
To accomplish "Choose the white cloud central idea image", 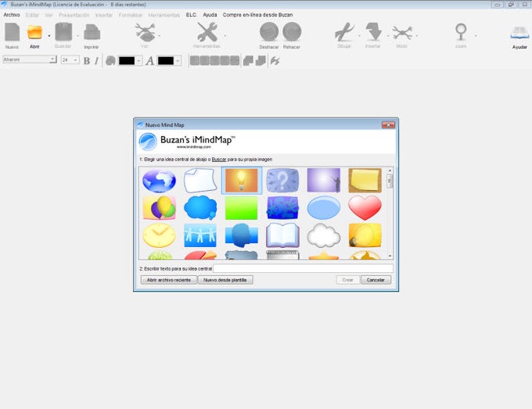I will click(x=324, y=235).
